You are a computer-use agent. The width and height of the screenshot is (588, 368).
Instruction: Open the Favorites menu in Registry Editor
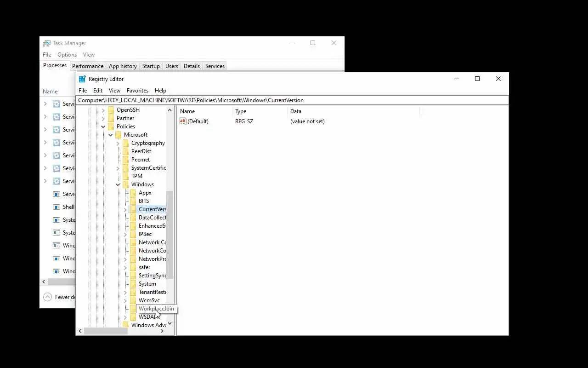[137, 91]
